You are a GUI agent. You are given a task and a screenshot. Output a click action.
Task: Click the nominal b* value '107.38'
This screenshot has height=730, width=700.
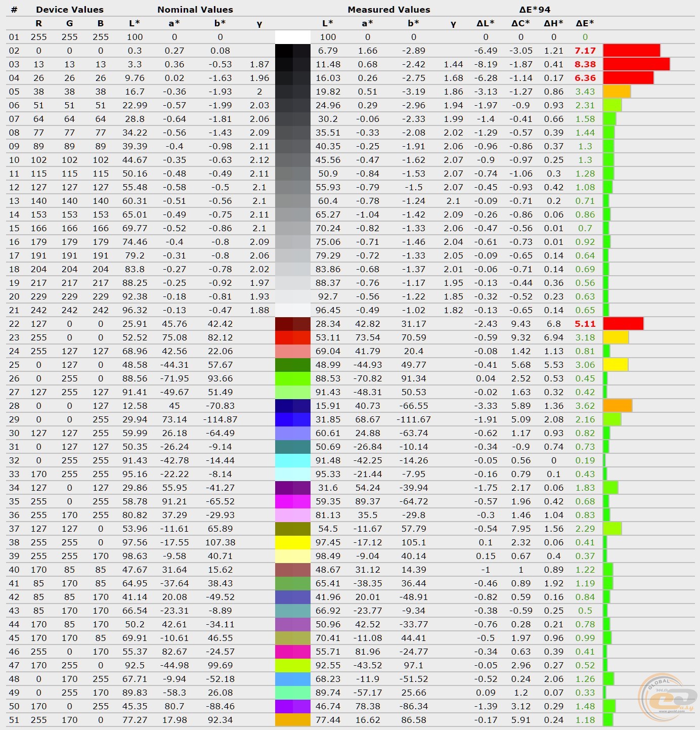pyautogui.click(x=220, y=542)
